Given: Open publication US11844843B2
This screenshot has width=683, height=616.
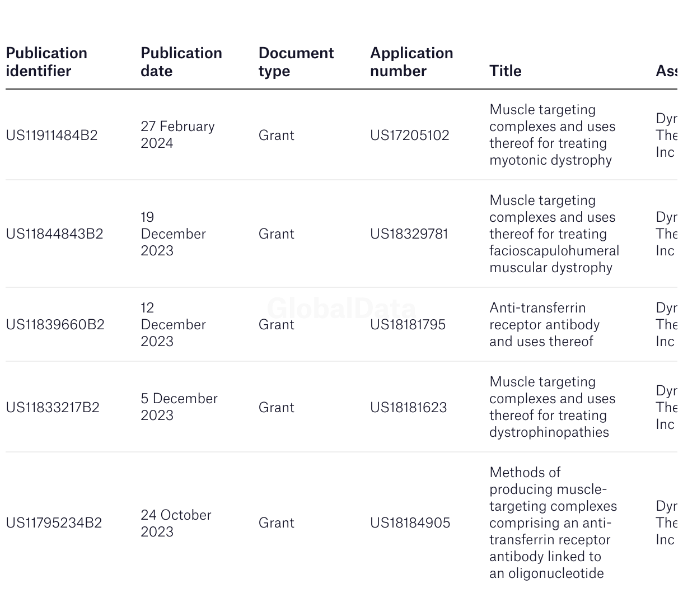Looking at the screenshot, I should 54,234.
